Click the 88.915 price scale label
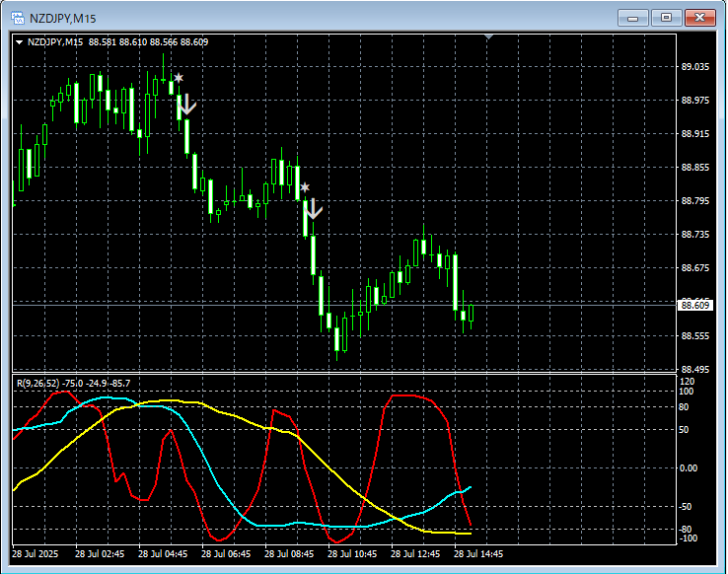Viewport: 728px width, 574px height. click(695, 134)
